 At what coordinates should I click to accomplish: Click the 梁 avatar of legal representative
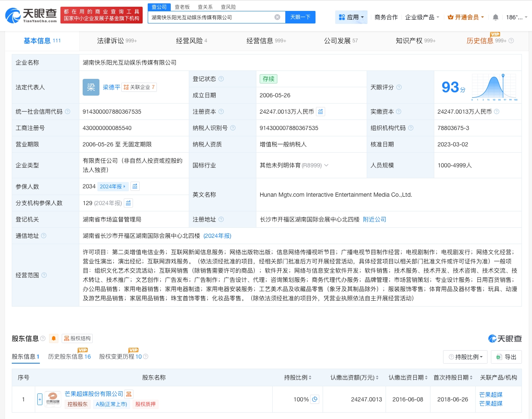(91, 87)
